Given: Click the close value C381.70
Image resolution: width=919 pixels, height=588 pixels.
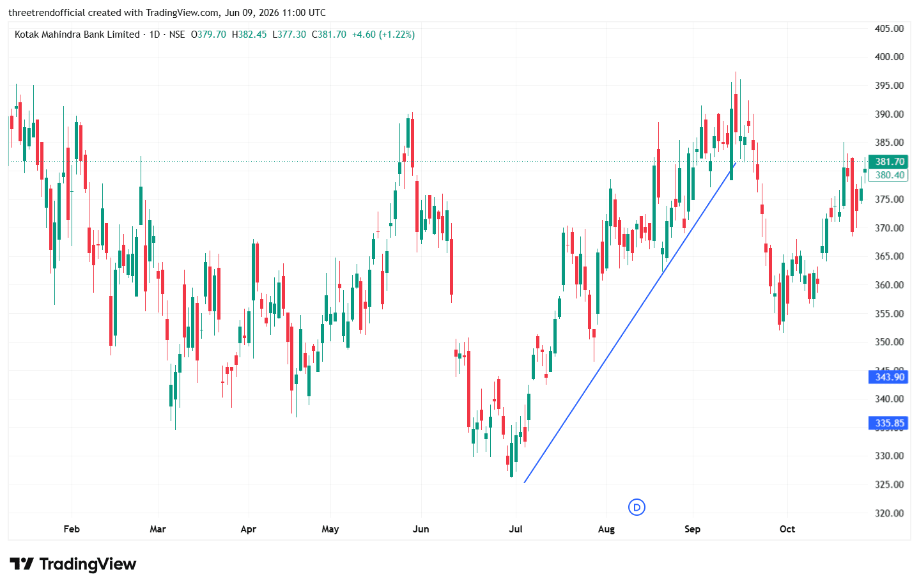Looking at the screenshot, I should [x=329, y=35].
